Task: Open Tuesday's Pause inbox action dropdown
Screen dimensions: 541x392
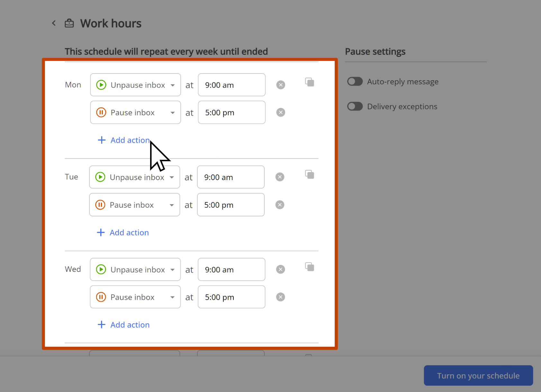Action: [134, 205]
